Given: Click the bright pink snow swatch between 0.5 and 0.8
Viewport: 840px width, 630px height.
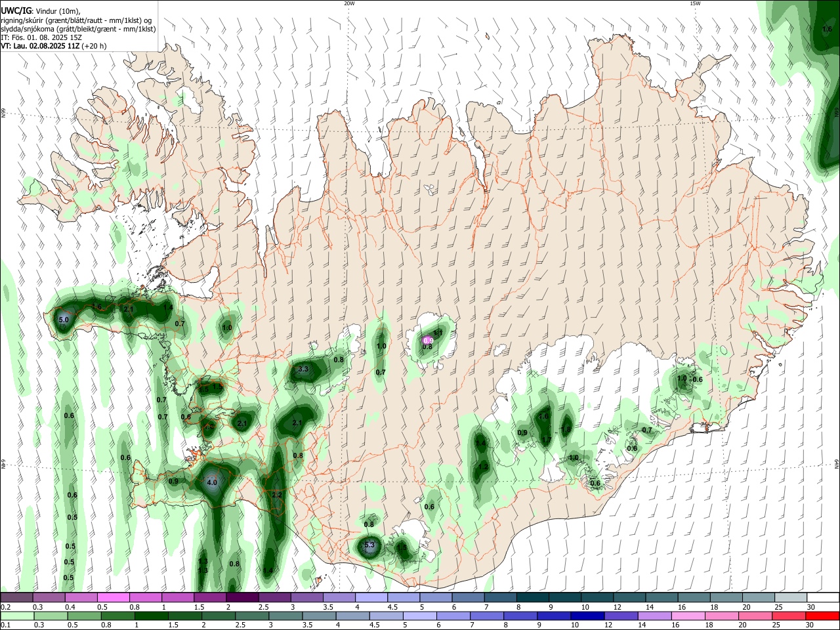Looking at the screenshot, I should [x=114, y=598].
